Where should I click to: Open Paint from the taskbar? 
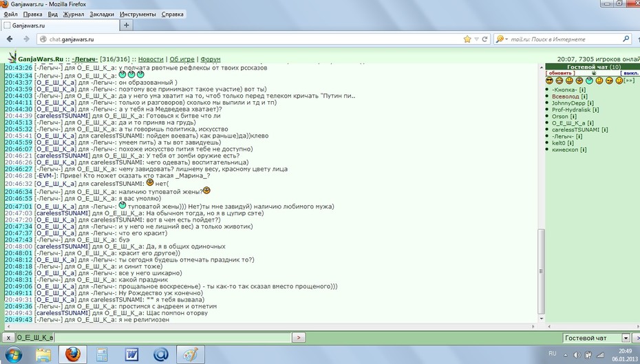pyautogui.click(x=190, y=354)
